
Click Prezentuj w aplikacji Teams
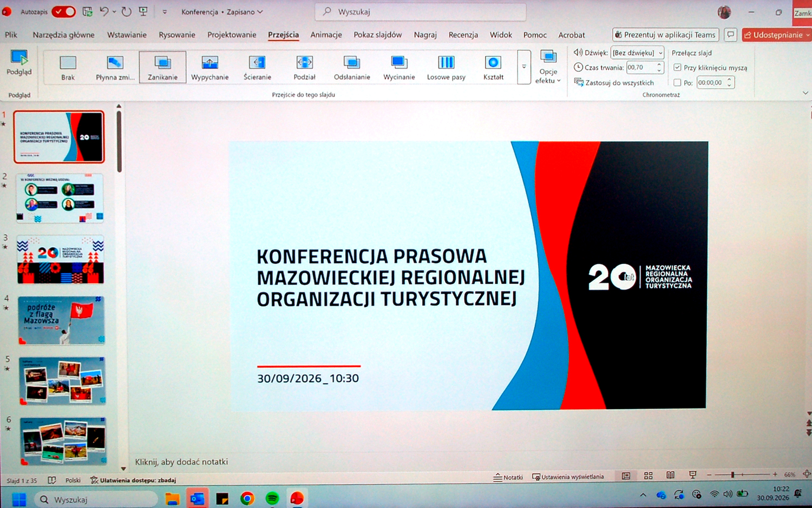[665, 35]
